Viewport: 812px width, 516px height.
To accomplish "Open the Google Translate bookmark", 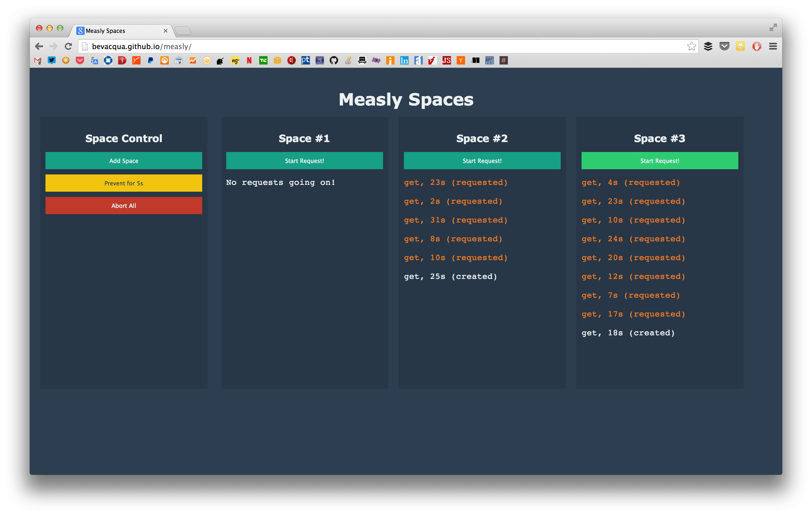I will click(x=94, y=61).
